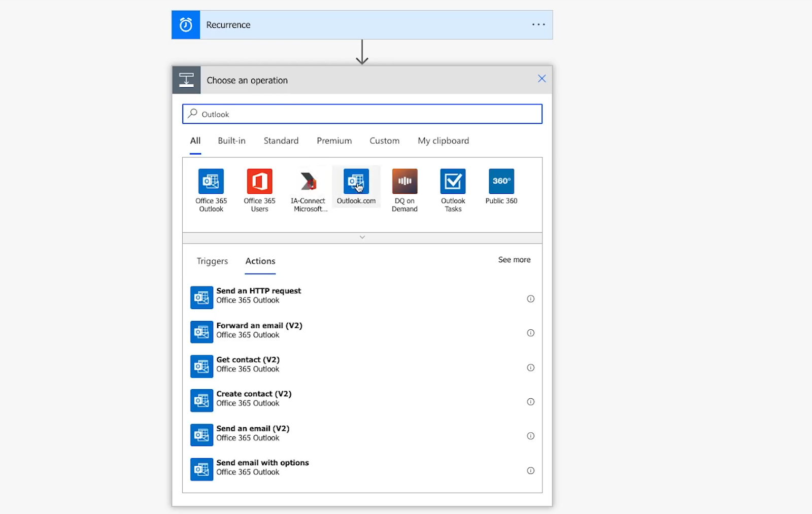
Task: Choose the Create contact (V2) action
Action: [362, 400]
